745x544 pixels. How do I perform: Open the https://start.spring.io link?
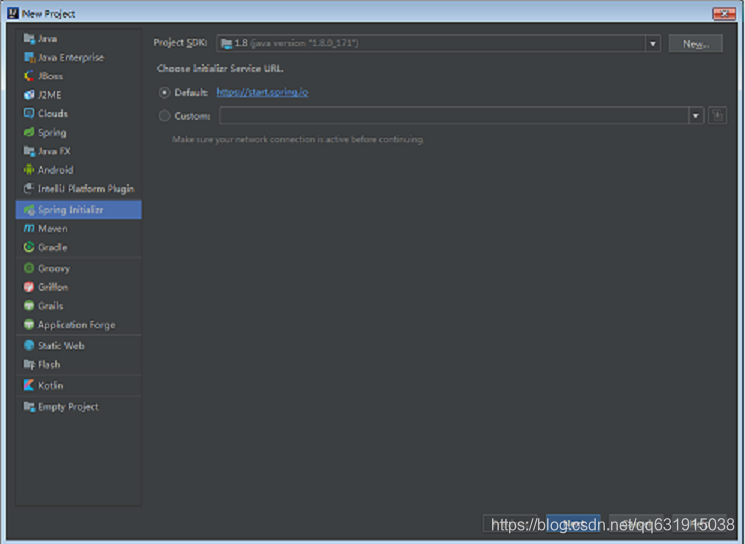(262, 92)
